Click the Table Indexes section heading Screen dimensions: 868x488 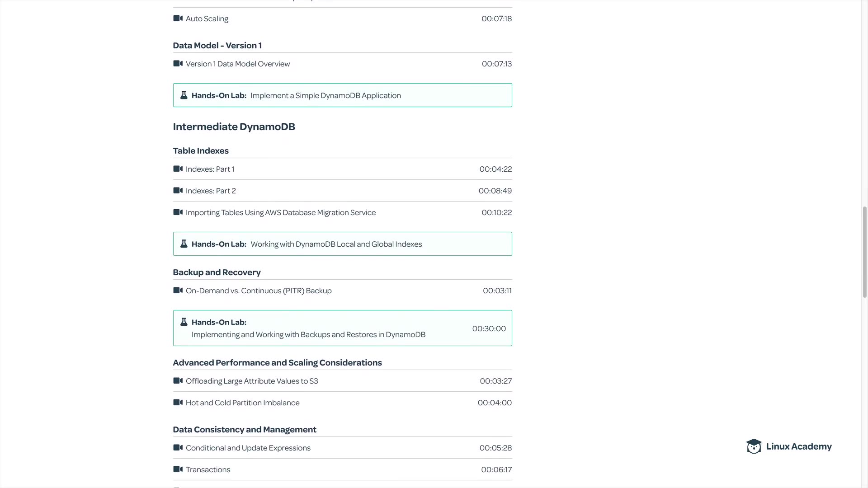coord(201,150)
